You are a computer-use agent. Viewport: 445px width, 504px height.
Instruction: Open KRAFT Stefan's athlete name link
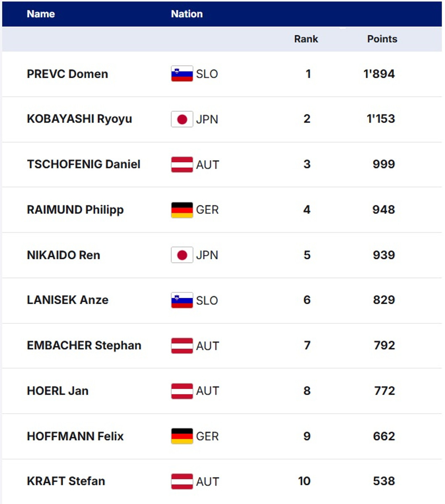tap(66, 481)
